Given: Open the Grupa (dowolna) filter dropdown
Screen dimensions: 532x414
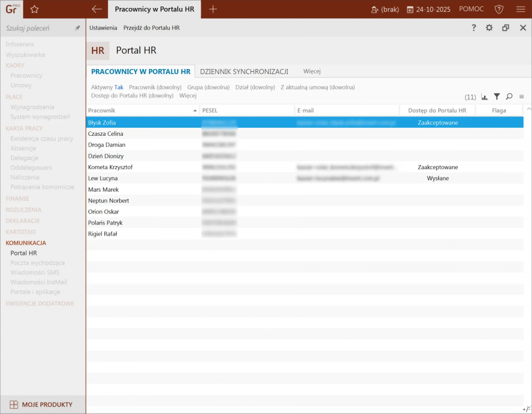Looking at the screenshot, I should (208, 87).
